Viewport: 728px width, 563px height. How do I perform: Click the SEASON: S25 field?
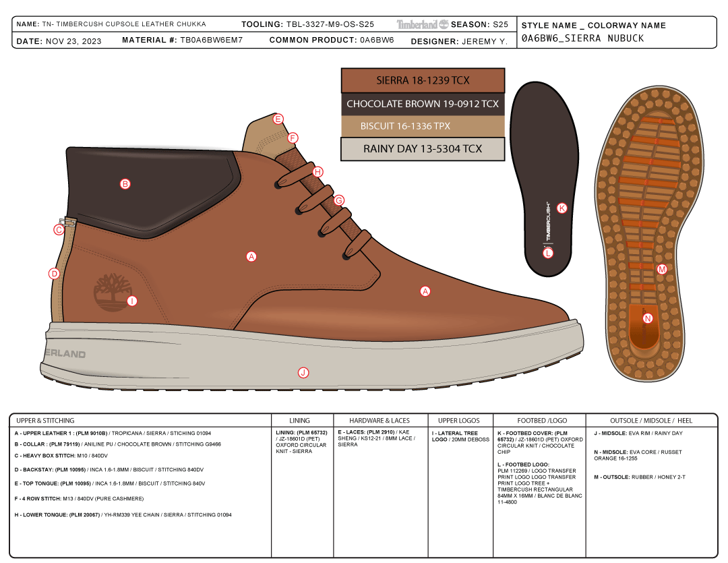479,24
